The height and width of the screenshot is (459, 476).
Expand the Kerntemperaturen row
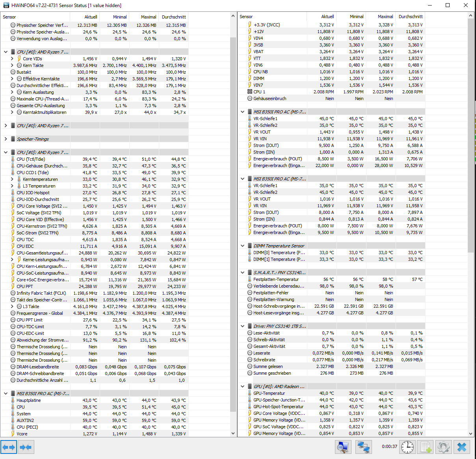click(12, 179)
